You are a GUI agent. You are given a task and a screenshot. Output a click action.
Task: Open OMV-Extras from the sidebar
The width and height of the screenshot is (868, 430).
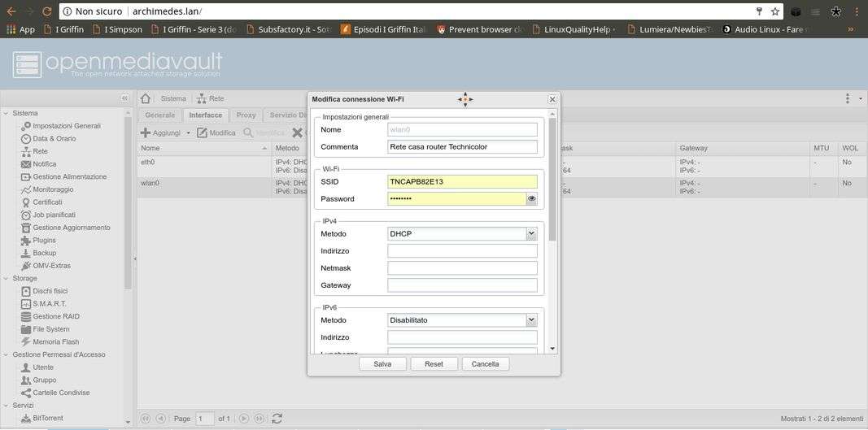coord(51,266)
